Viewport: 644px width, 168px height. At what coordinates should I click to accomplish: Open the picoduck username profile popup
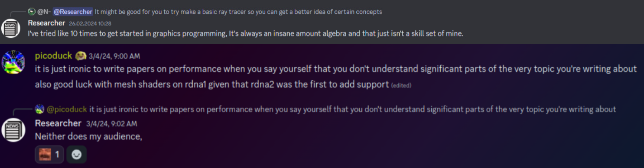pos(53,56)
